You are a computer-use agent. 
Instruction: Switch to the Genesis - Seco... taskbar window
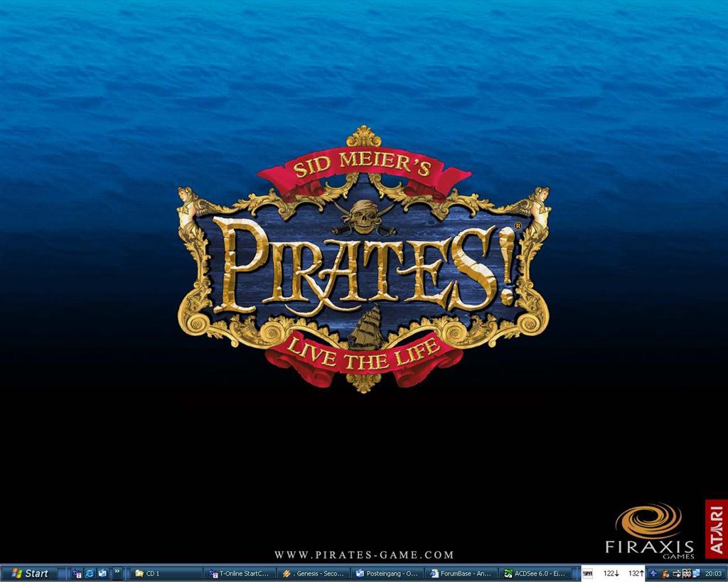point(314,573)
